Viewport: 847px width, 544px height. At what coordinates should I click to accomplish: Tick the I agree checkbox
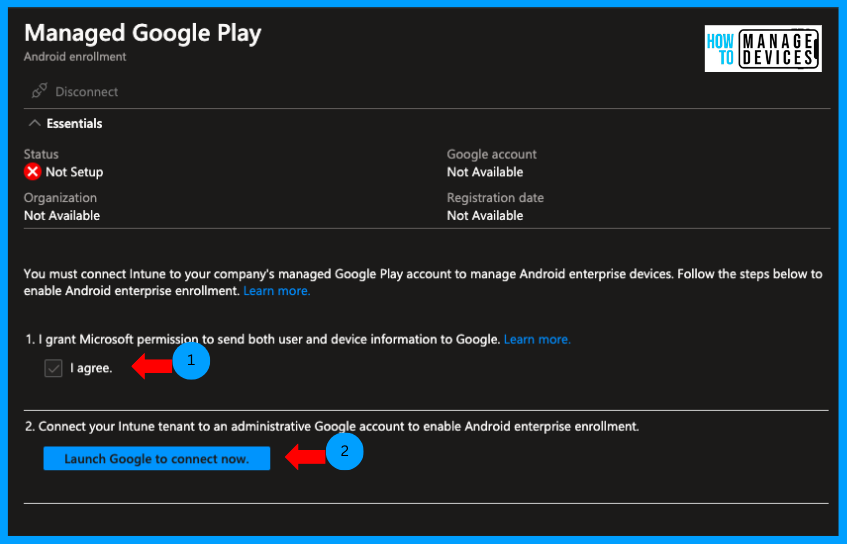pyautogui.click(x=53, y=368)
